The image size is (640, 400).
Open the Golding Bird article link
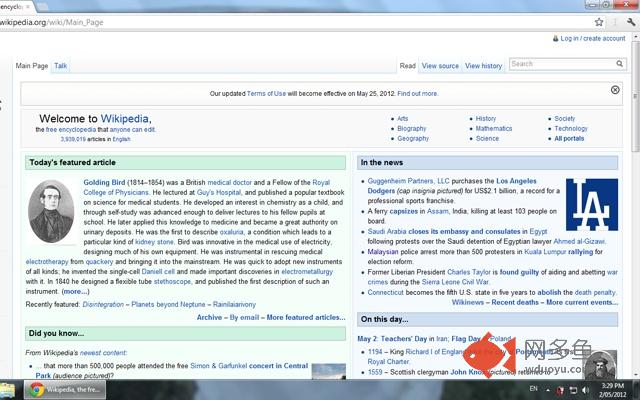click(104, 182)
